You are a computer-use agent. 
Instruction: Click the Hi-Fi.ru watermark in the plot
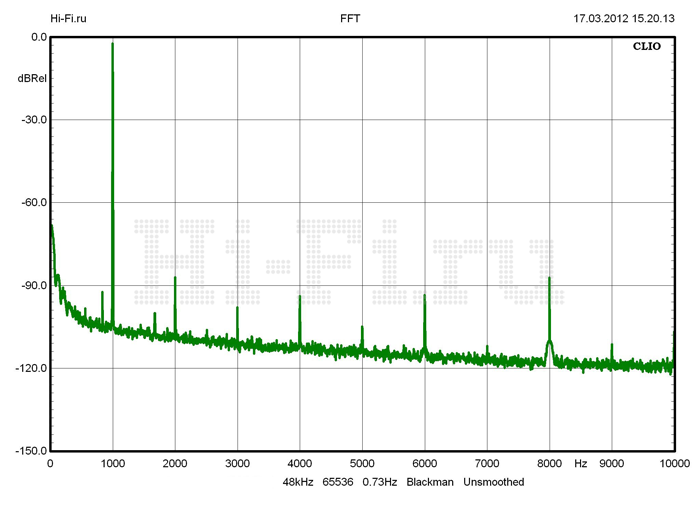tap(345, 262)
